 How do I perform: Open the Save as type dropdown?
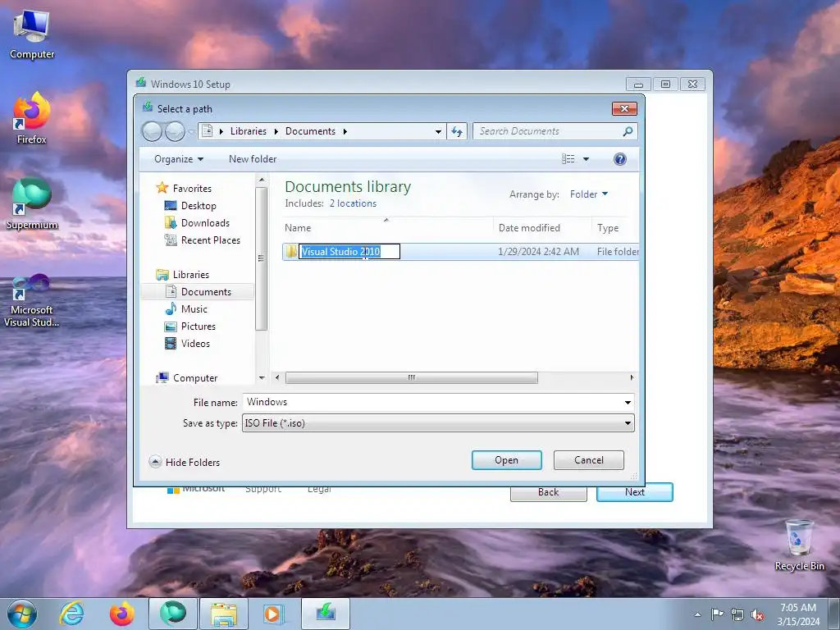point(438,423)
